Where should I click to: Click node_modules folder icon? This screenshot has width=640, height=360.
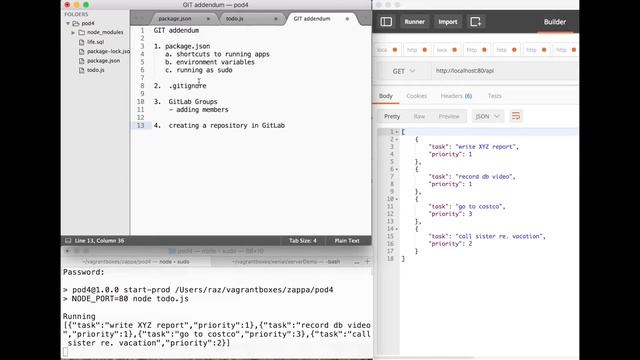tap(82, 32)
